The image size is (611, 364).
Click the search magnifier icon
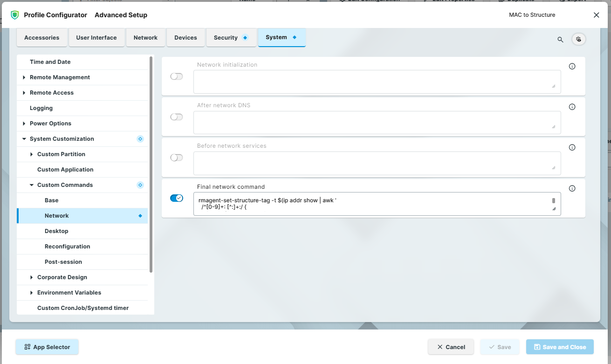(x=560, y=40)
